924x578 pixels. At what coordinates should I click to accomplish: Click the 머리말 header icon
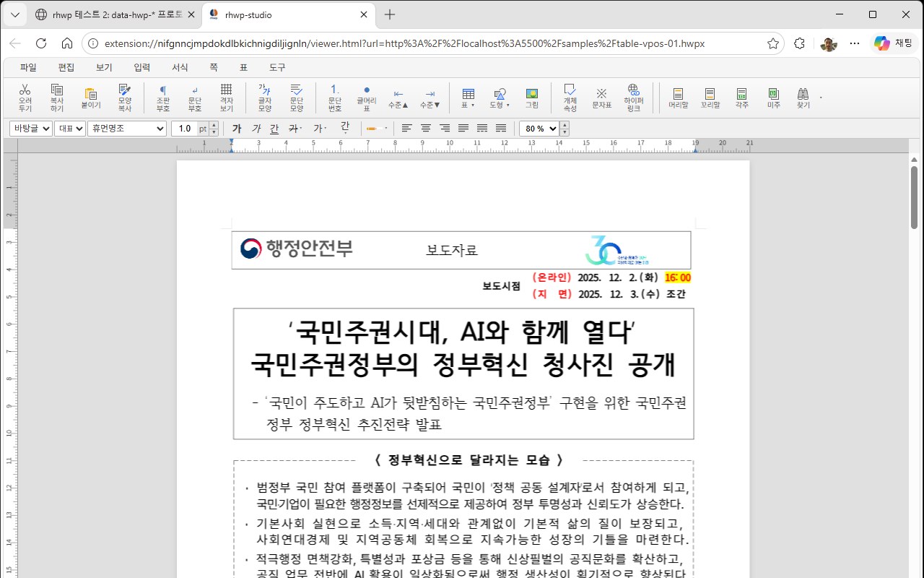(x=678, y=98)
